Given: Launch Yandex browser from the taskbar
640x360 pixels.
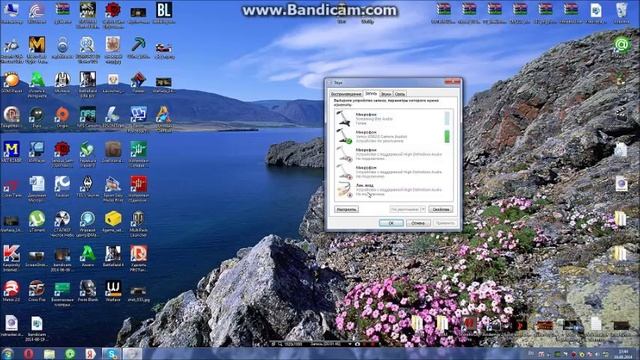Looking at the screenshot, I should click(90, 354).
